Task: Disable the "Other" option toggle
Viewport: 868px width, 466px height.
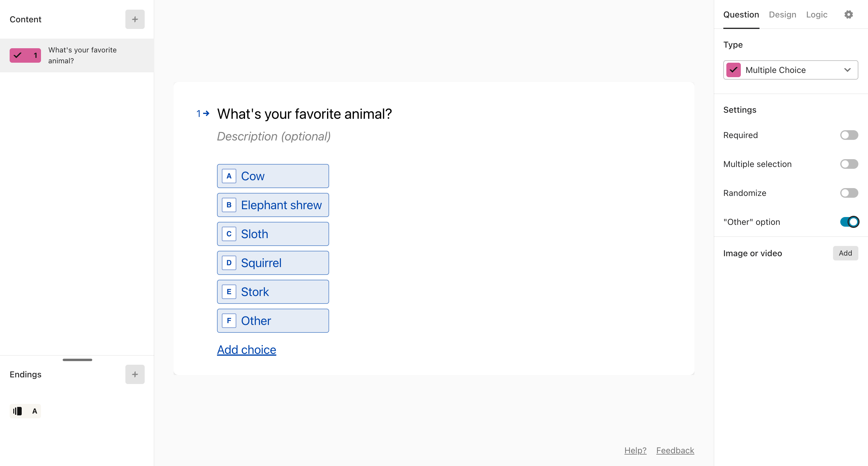Action: (x=849, y=222)
